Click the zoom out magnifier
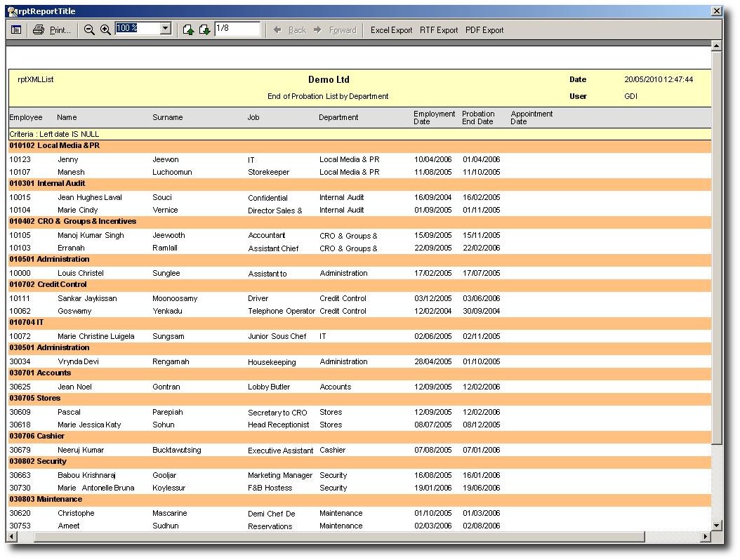Image resolution: width=740 pixels, height=560 pixels. (x=89, y=29)
